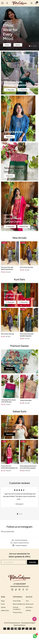The width and height of the screenshot is (39, 644).
Task: Click Shop now on Cotton Kurti Set
Action: (x=9, y=137)
